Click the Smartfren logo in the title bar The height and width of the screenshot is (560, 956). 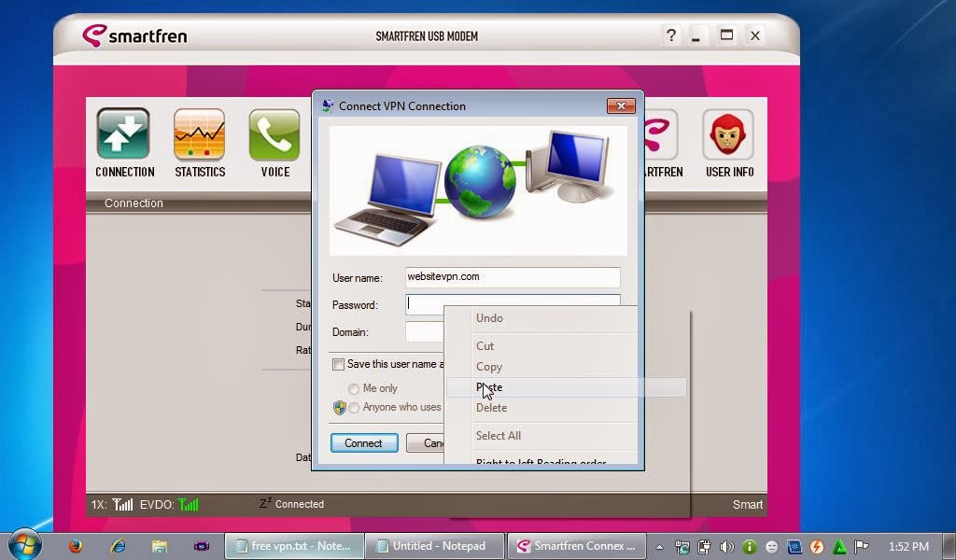134,35
